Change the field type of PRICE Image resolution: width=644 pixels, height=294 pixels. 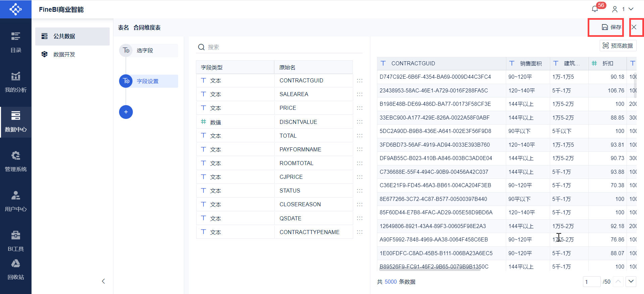click(x=203, y=108)
